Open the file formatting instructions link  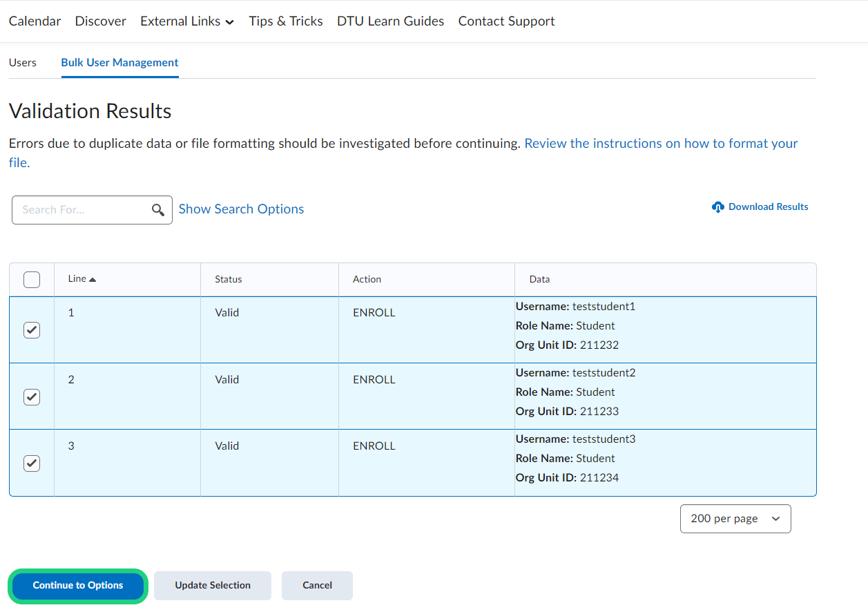point(661,144)
